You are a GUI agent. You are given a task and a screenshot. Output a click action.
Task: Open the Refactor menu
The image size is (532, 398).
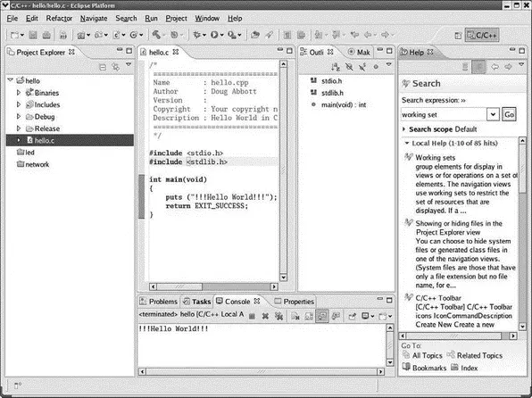[x=59, y=19]
